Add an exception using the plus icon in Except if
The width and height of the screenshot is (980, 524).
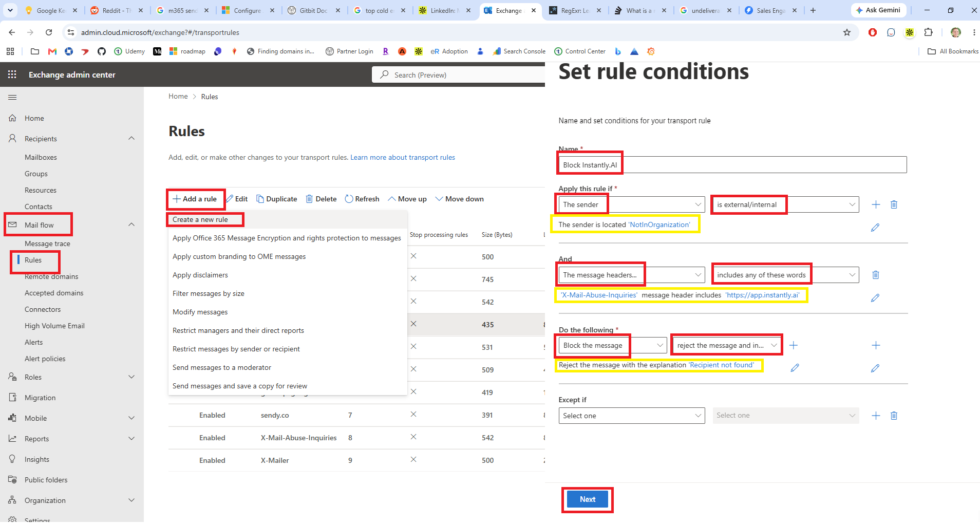pos(876,416)
